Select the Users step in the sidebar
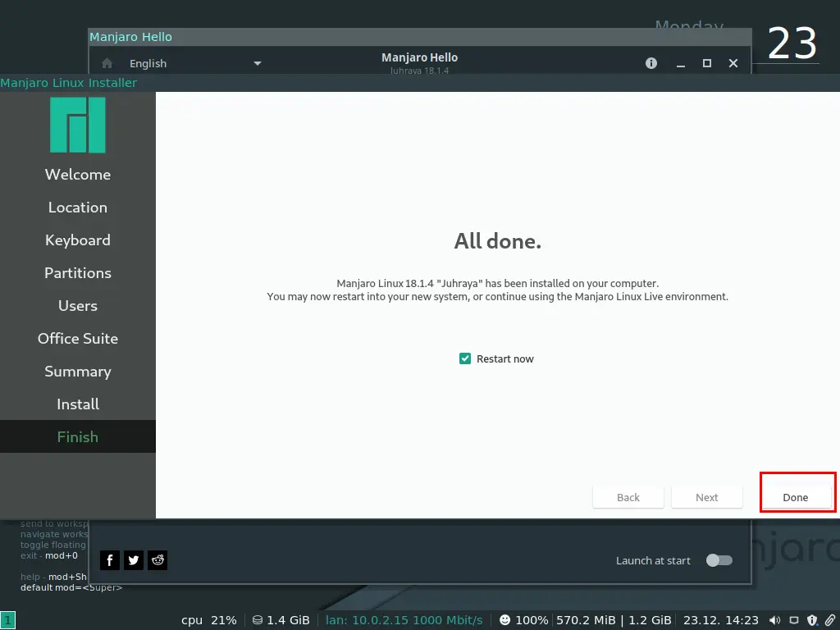The height and width of the screenshot is (630, 840). click(x=78, y=306)
